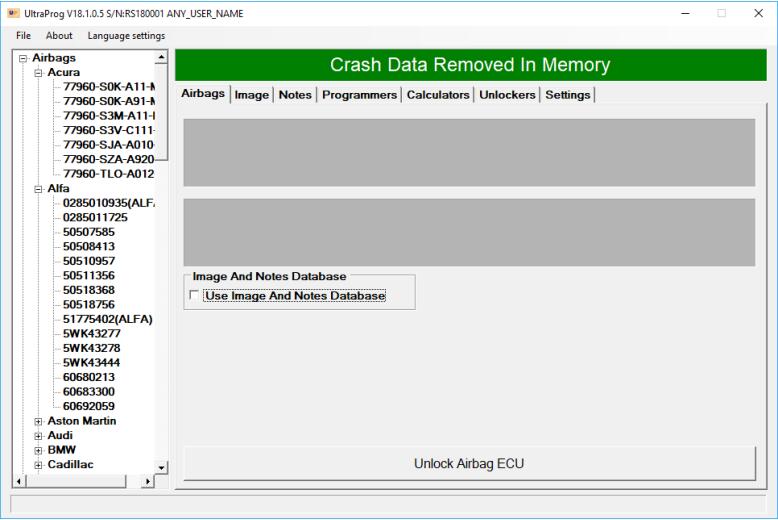Viewport: 778px width, 520px height.
Task: Click the Unlock Airbag ECU button
Action: click(x=469, y=463)
